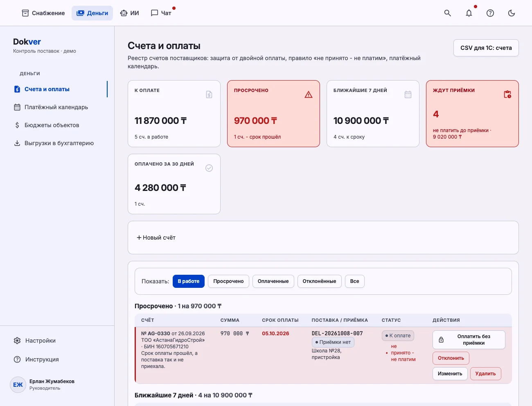The width and height of the screenshot is (532, 406).
Task: Show Отклонённые invoices
Action: click(319, 281)
